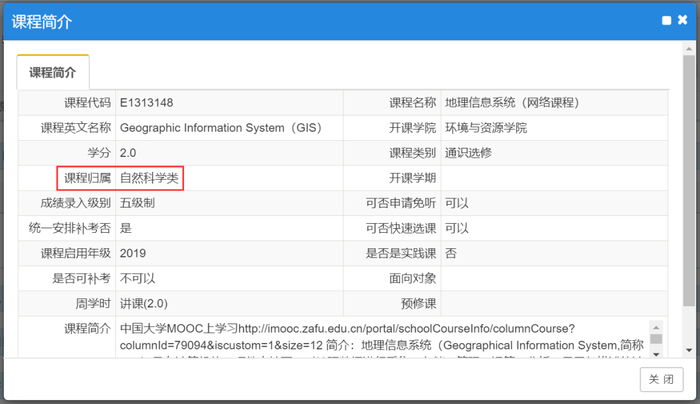Select the 课程简介 tab
The height and width of the screenshot is (404, 700).
coord(53,72)
